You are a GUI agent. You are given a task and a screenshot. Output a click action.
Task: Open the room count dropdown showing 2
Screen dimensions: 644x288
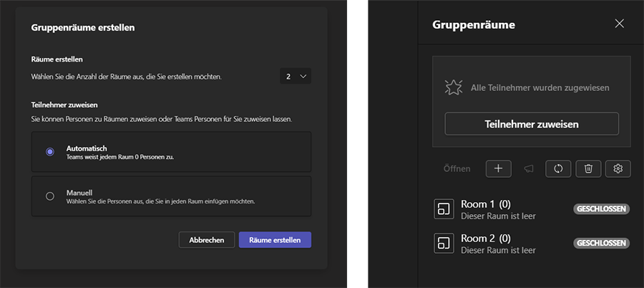[x=295, y=76]
